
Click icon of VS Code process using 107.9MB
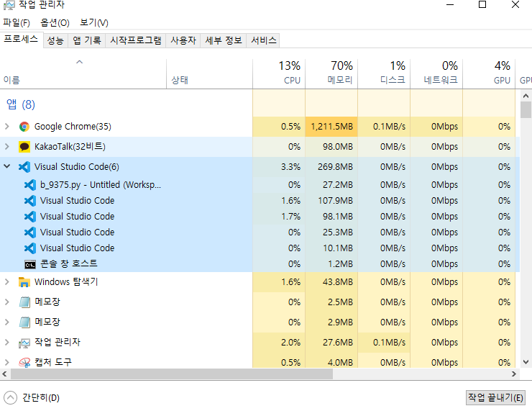pos(30,201)
